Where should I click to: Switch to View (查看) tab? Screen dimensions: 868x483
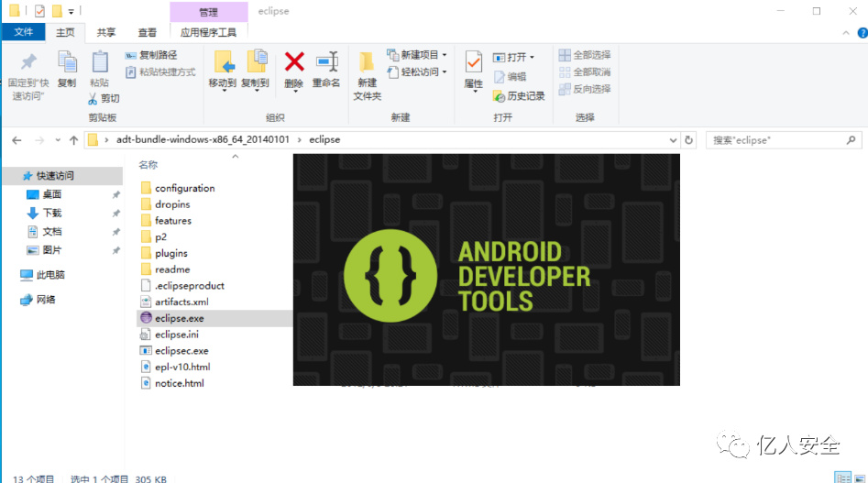click(147, 33)
